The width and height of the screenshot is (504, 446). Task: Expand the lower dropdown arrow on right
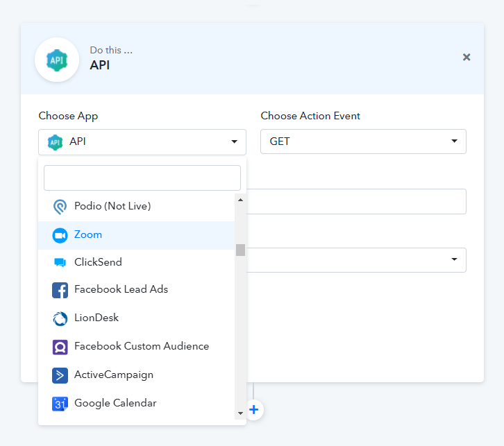tap(454, 259)
